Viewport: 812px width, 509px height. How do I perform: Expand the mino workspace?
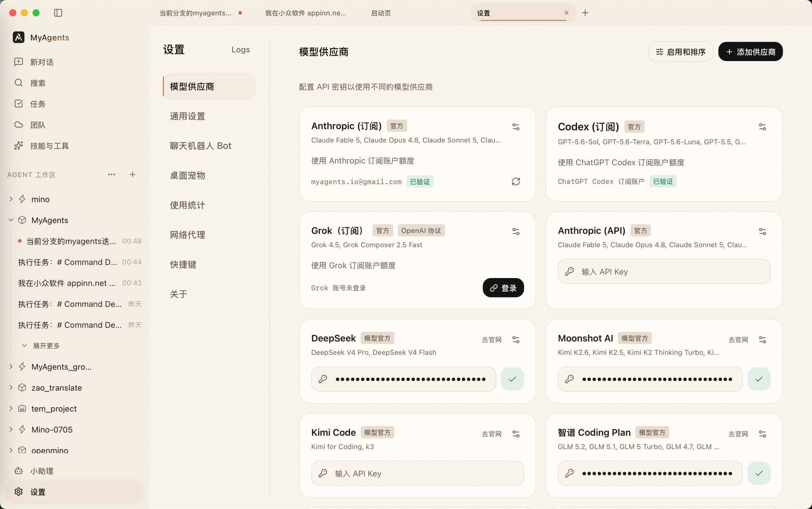pyautogui.click(x=11, y=199)
